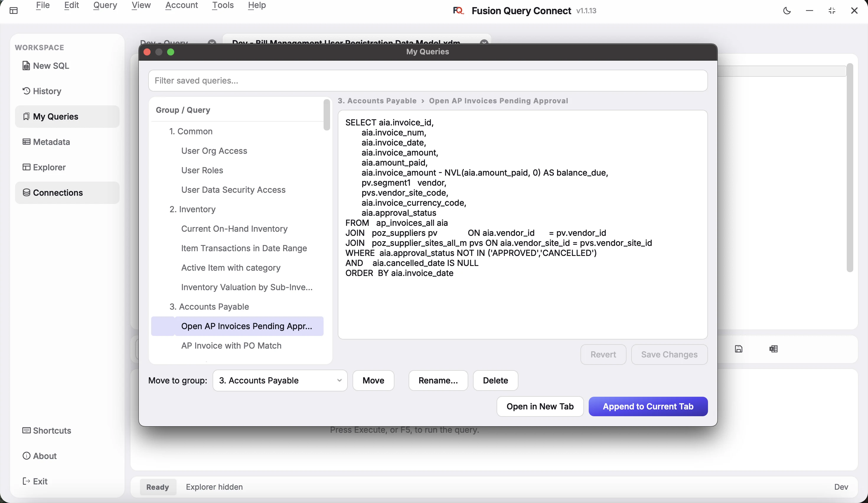868x503 pixels.
Task: Open History from the sidebar
Action: 67,91
